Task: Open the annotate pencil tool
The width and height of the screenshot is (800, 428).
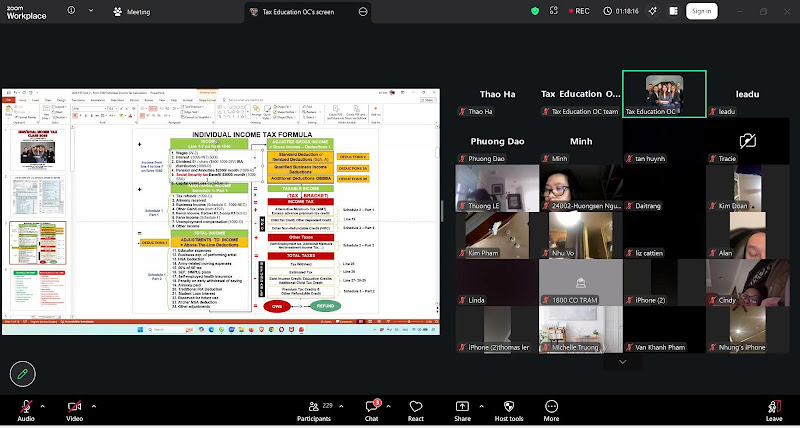Action: (x=22, y=374)
